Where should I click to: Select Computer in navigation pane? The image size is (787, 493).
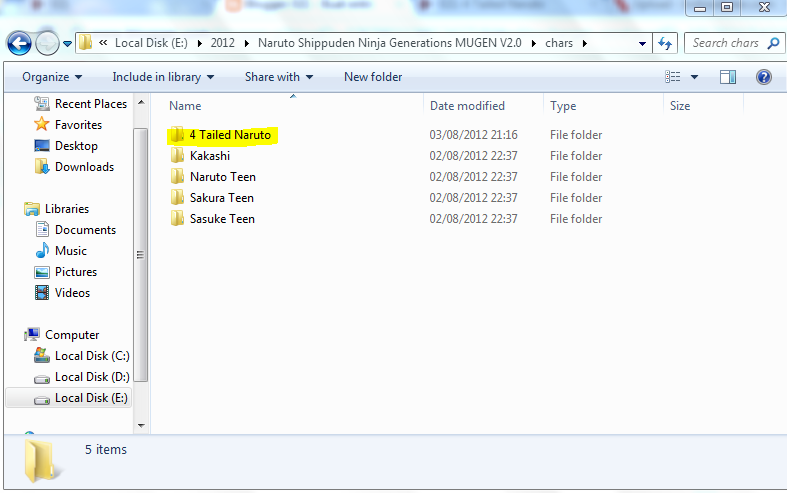61,335
